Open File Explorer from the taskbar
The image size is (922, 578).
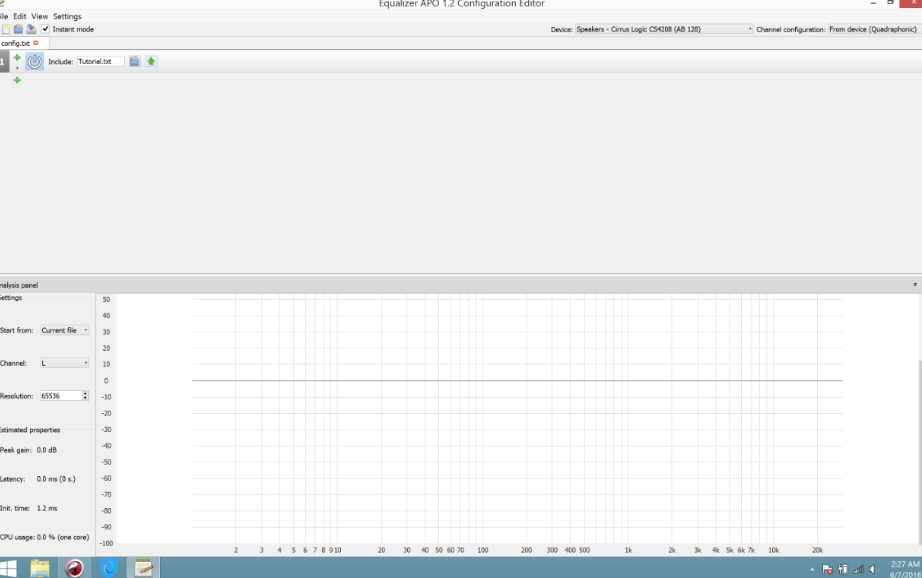tap(40, 569)
